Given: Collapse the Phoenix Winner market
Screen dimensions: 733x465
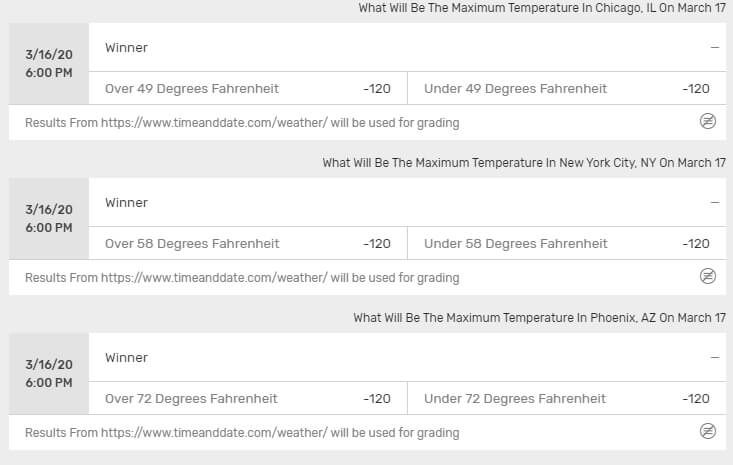Looking at the screenshot, I should tap(715, 358).
